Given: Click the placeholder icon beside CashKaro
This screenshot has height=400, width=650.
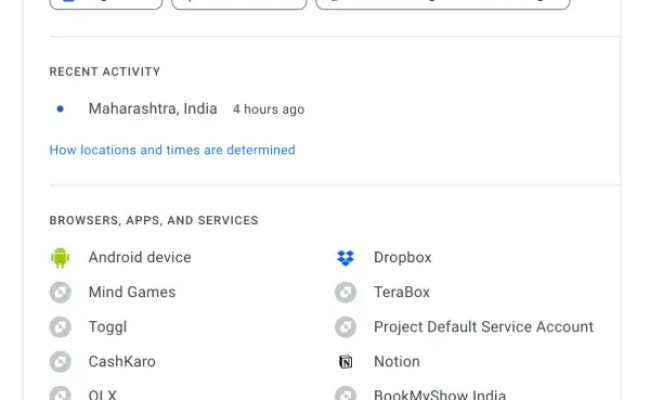Looking at the screenshot, I should click(x=60, y=362).
